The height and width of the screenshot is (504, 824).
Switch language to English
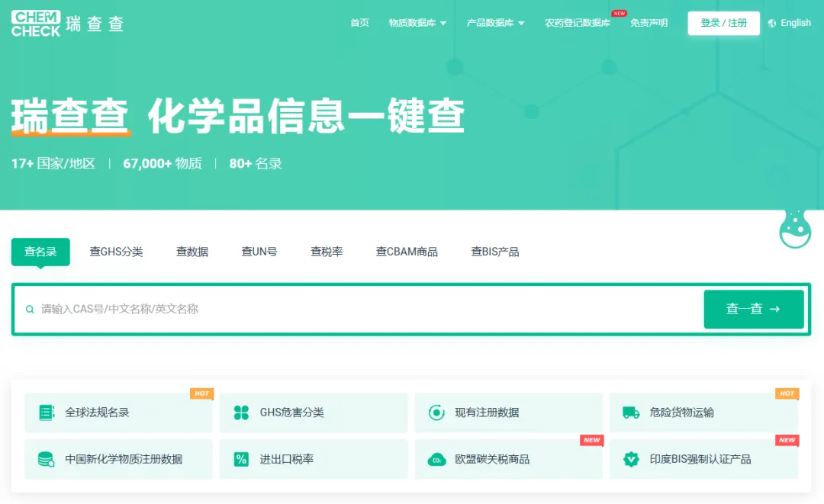click(795, 23)
